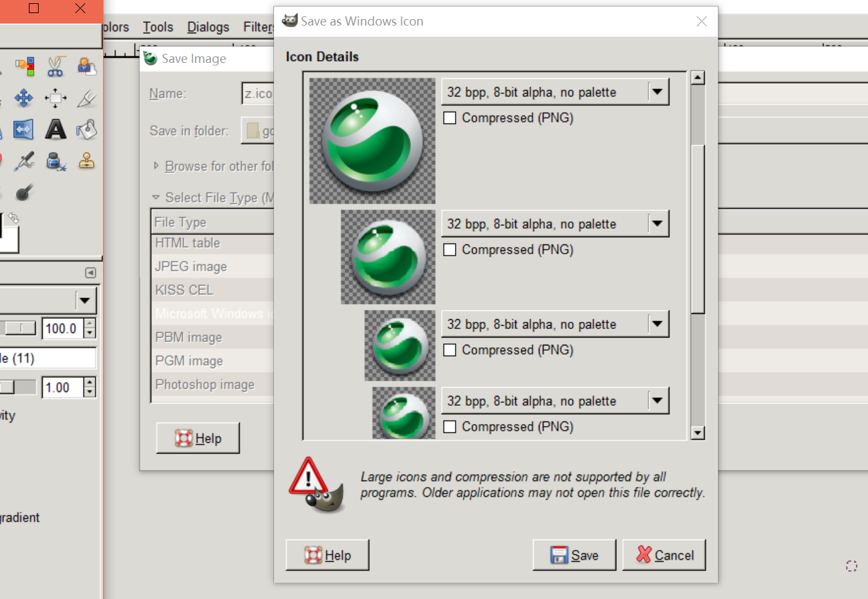Select the Bucket Fill tool
The height and width of the screenshot is (599, 868).
pyautogui.click(x=86, y=130)
